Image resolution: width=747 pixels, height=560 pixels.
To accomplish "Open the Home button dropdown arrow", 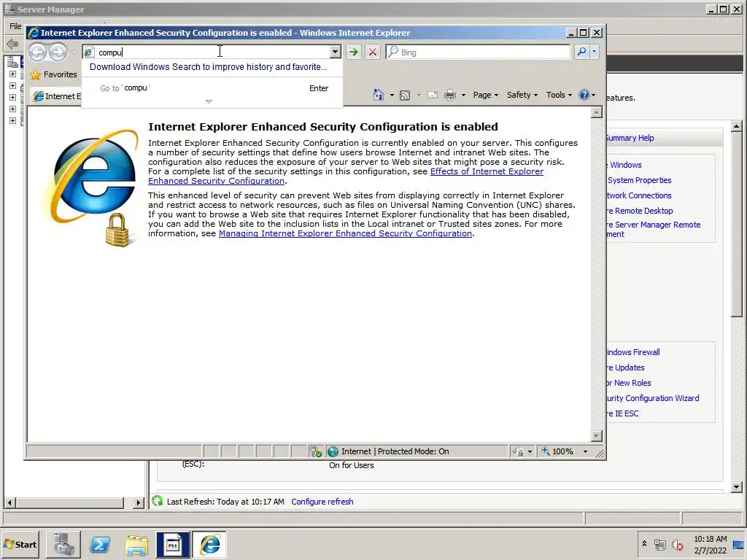I will pos(392,96).
